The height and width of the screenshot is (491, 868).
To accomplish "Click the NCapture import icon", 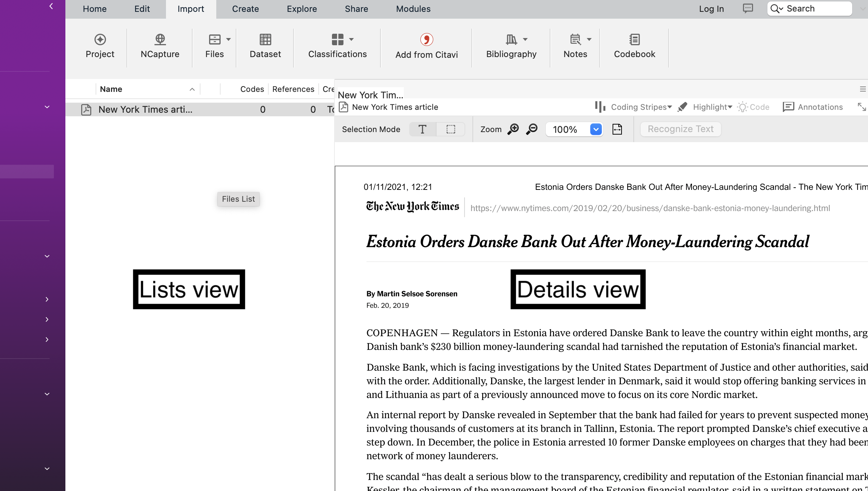I will click(160, 39).
